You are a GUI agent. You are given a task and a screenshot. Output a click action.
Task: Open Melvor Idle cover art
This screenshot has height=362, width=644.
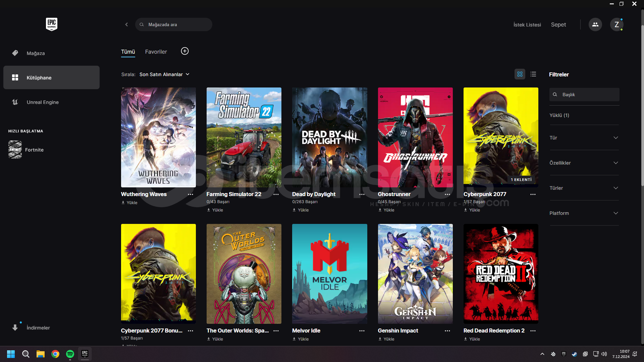(x=329, y=274)
